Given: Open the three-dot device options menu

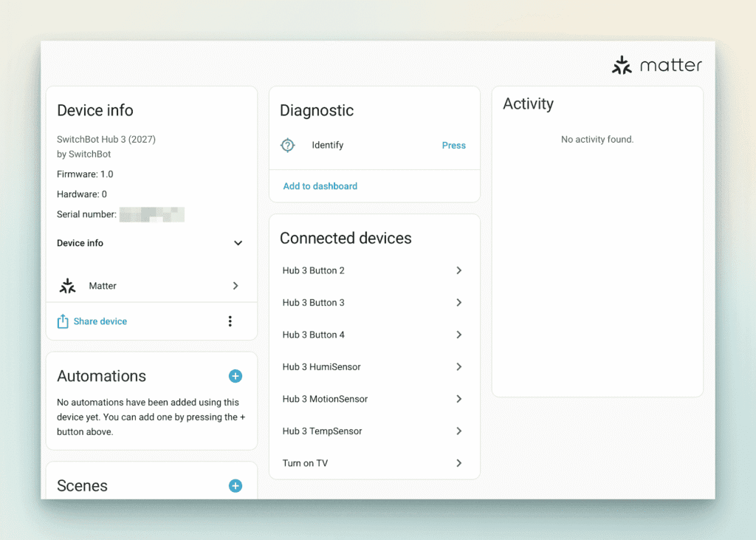Looking at the screenshot, I should tap(230, 321).
